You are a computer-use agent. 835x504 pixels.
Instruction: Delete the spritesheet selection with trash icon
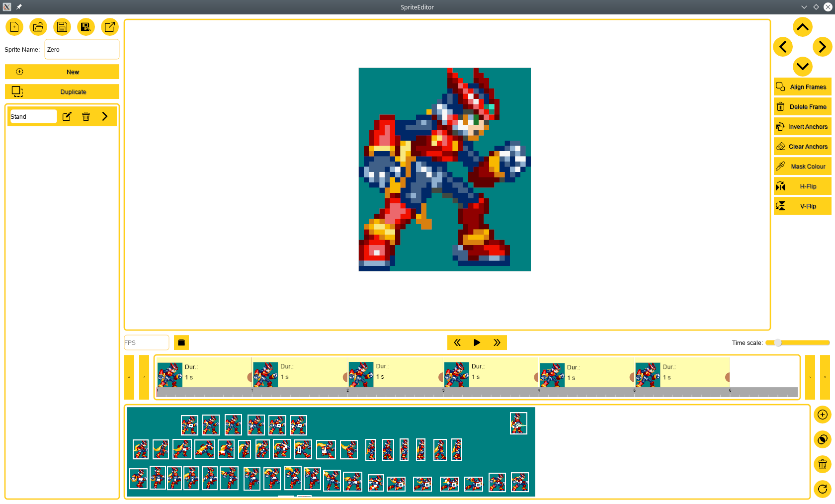coord(823,464)
